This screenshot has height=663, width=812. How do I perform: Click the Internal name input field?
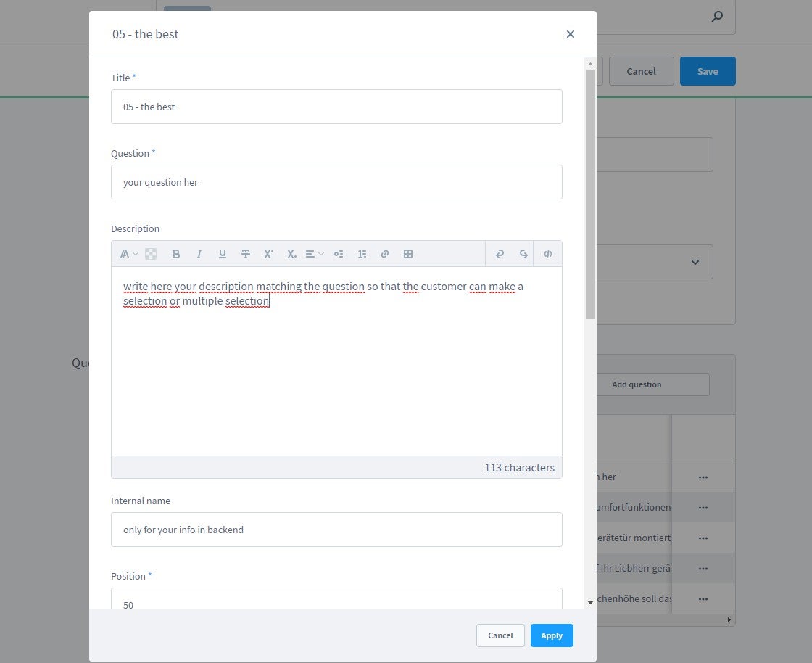336,530
